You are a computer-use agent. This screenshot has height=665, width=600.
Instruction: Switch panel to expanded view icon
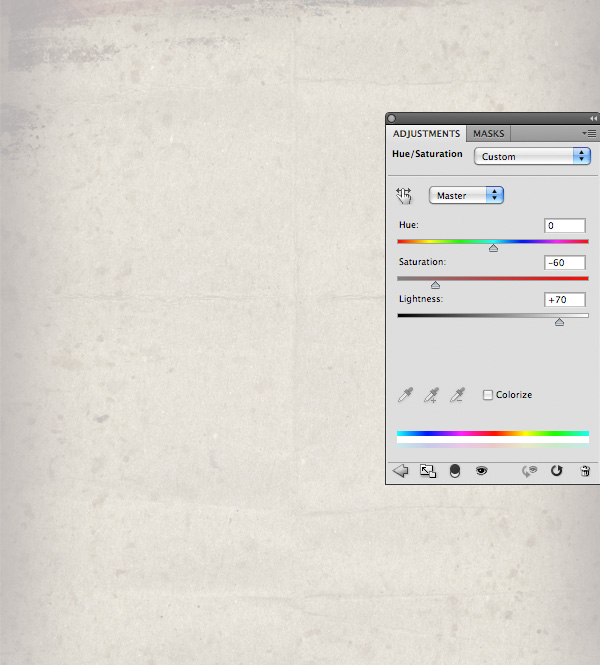(427, 471)
